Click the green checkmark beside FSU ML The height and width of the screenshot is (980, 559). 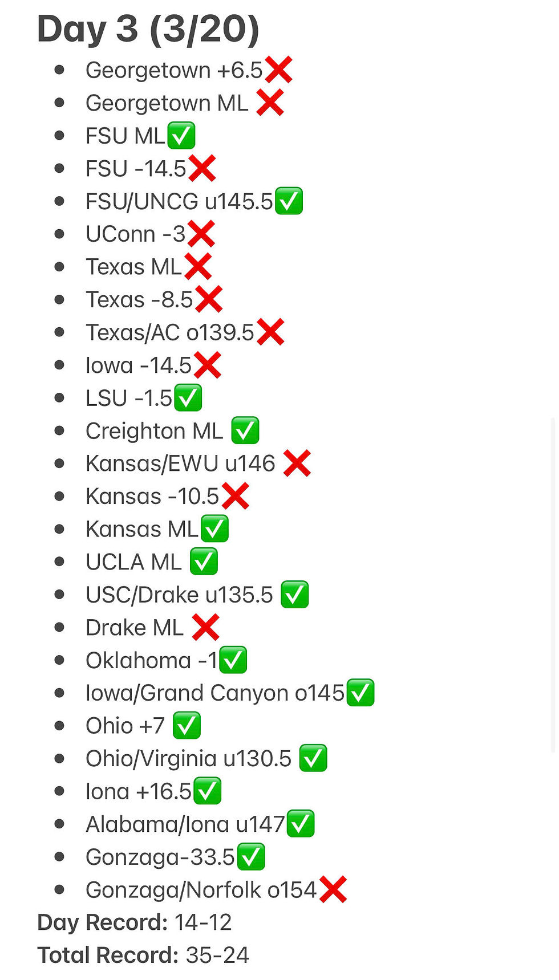pos(181,136)
